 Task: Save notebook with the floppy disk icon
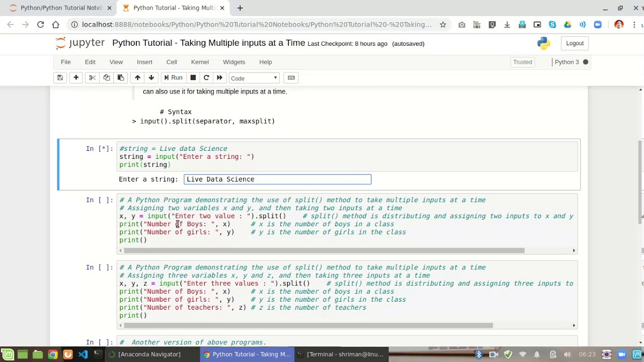coord(60,78)
